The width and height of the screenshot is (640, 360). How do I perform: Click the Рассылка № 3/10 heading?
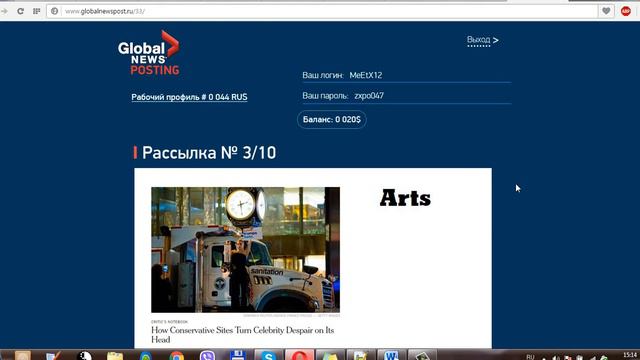pyautogui.click(x=209, y=153)
